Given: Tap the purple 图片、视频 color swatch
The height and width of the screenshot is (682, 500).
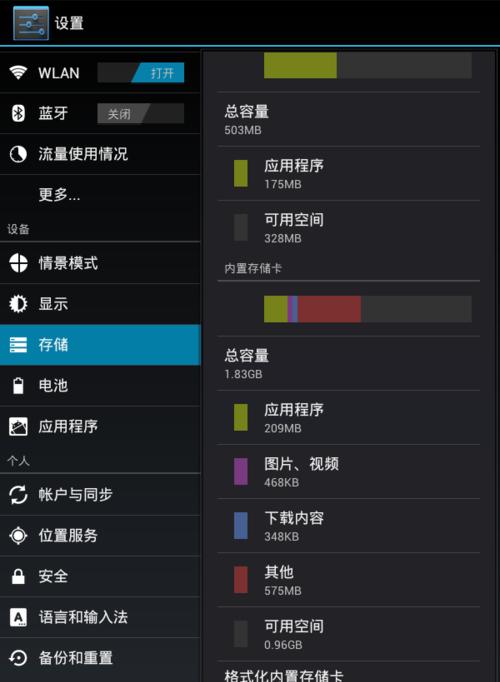Looking at the screenshot, I should coord(241,471).
